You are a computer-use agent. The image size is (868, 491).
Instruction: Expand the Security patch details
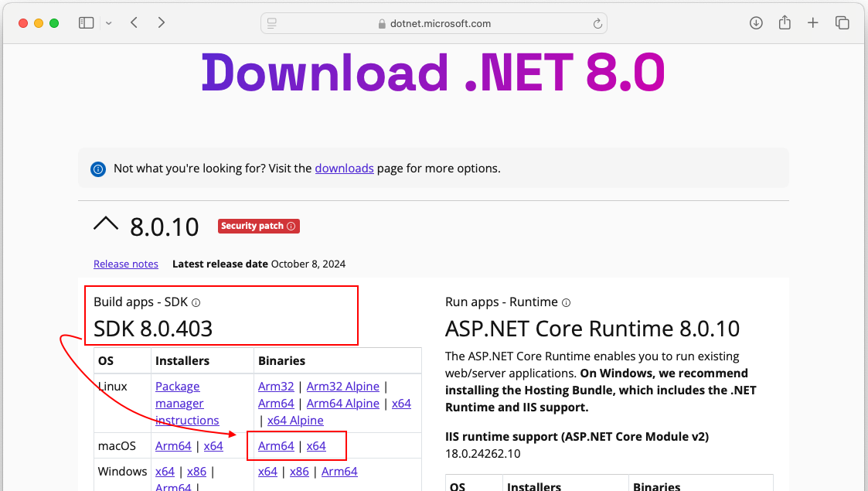coord(291,226)
